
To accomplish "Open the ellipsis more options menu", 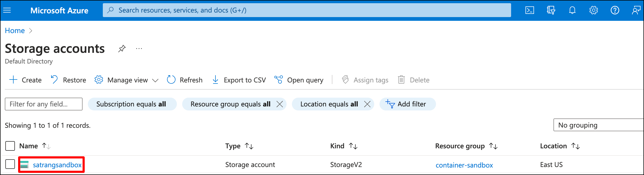I will (139, 49).
